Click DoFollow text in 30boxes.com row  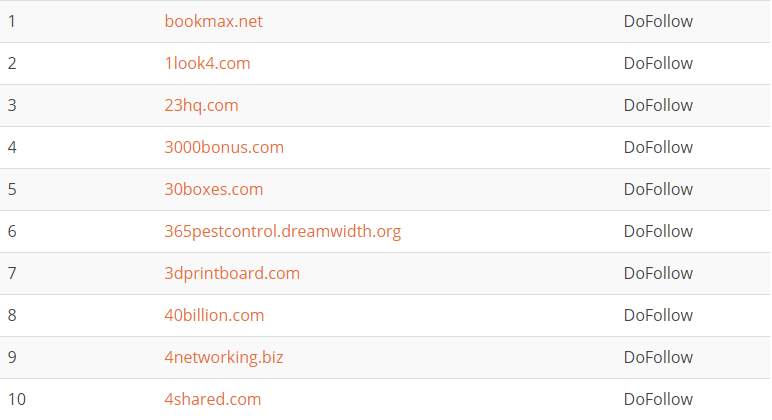[x=658, y=189]
